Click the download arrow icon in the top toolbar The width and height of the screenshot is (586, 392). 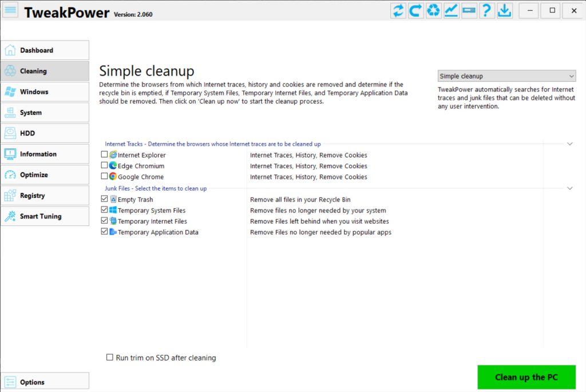tap(505, 10)
